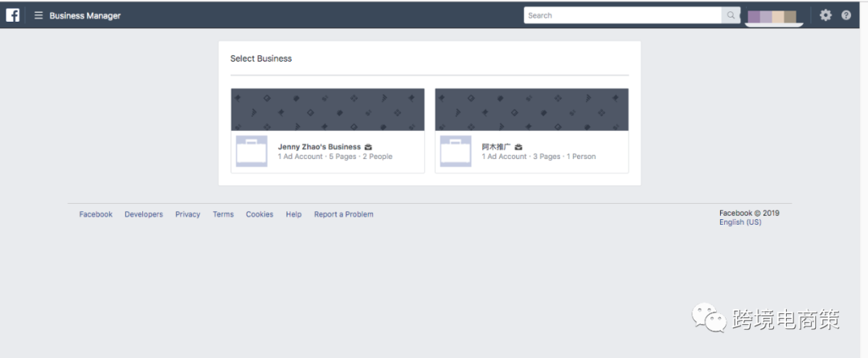
Task: Click the search magnifier button
Action: [731, 15]
